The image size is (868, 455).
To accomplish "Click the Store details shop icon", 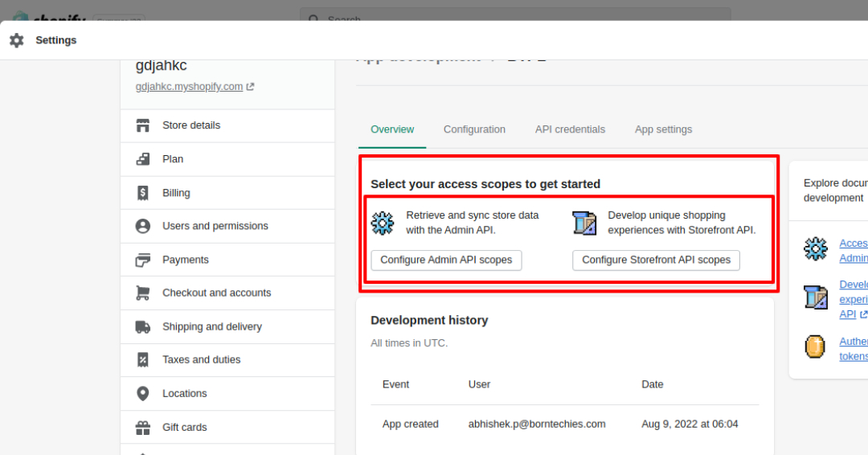I will (x=143, y=125).
